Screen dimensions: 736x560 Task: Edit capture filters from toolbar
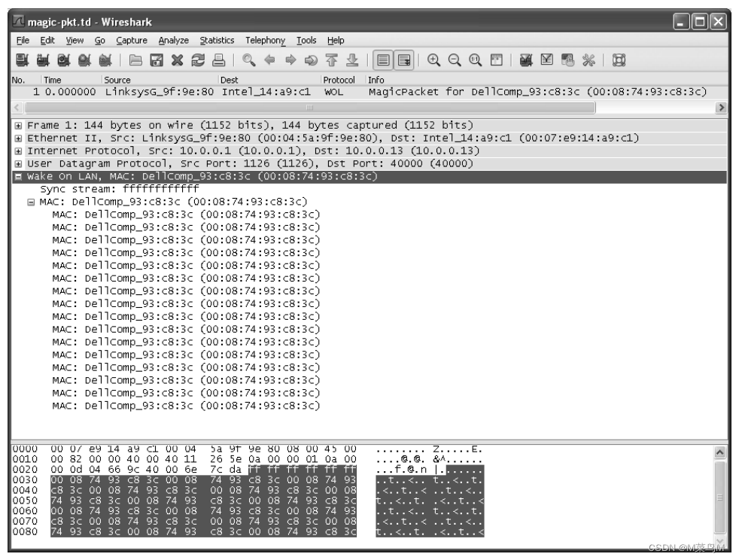(x=526, y=60)
